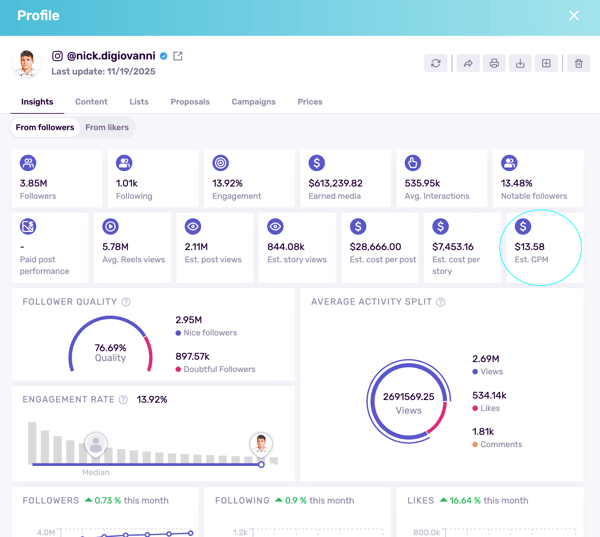Screen dimensions: 600x537
Task: Select the From followers toggle
Action: pos(45,128)
